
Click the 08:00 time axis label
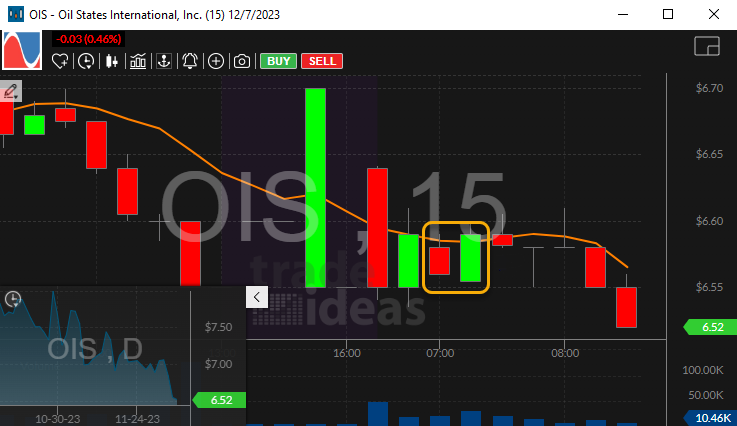point(565,353)
